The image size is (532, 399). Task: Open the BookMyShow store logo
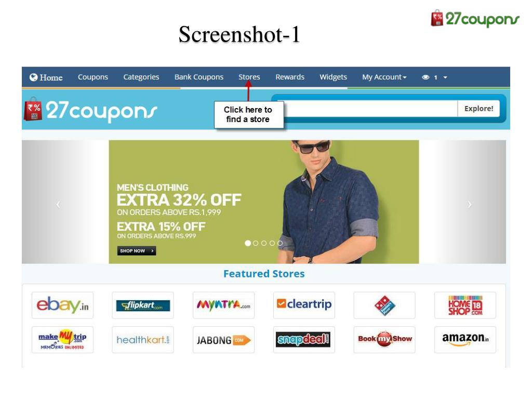point(384,340)
